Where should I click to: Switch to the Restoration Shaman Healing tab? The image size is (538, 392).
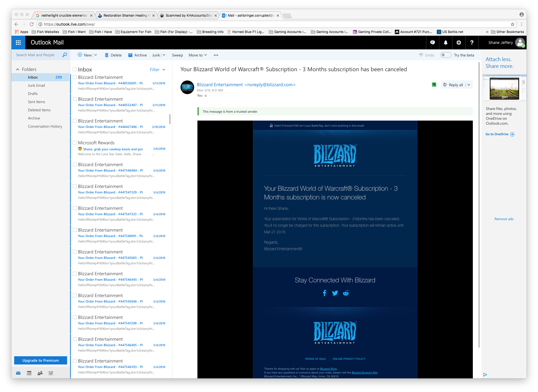pos(125,16)
